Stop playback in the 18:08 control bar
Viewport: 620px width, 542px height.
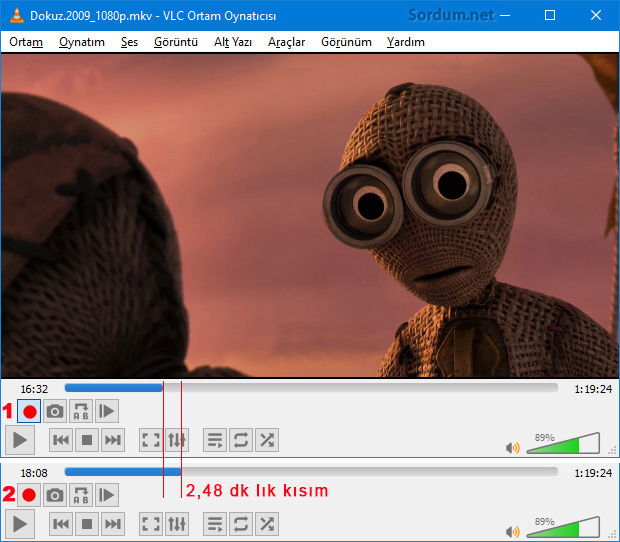click(87, 524)
